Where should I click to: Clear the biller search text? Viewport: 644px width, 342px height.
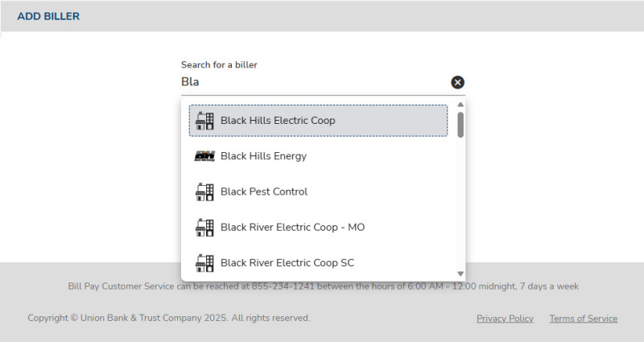pos(457,82)
